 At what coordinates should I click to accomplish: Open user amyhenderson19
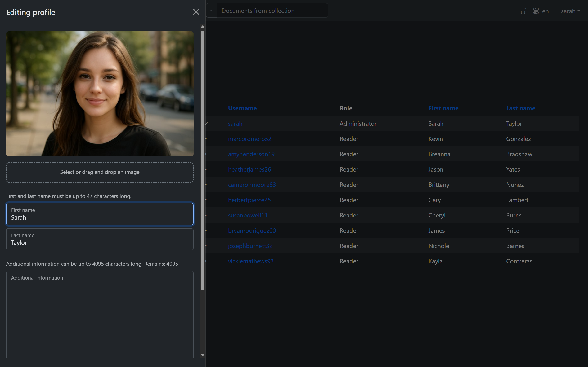pos(251,154)
